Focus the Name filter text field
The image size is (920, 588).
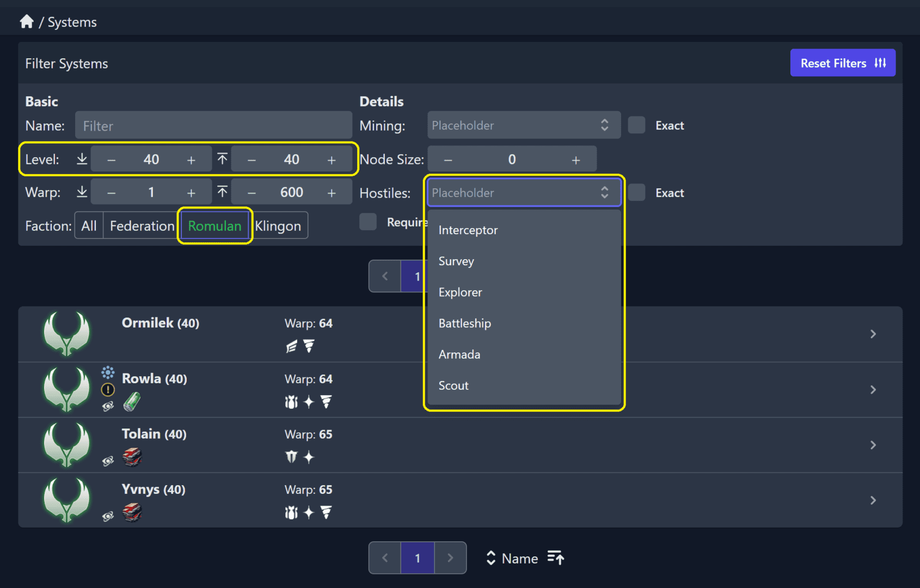point(213,126)
